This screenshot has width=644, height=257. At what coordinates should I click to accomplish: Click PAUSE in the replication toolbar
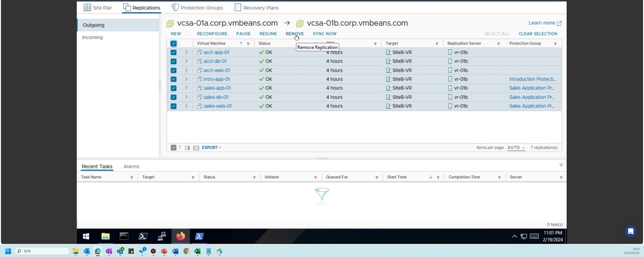243,34
